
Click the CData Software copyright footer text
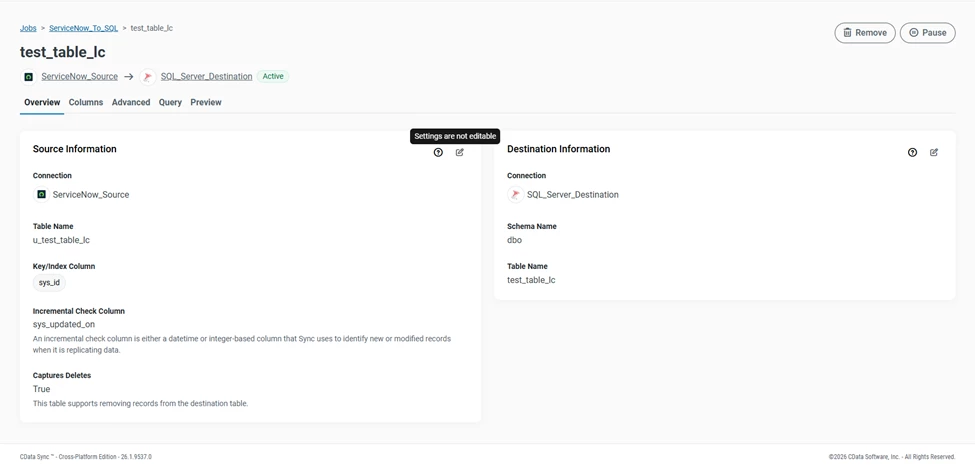pos(892,457)
